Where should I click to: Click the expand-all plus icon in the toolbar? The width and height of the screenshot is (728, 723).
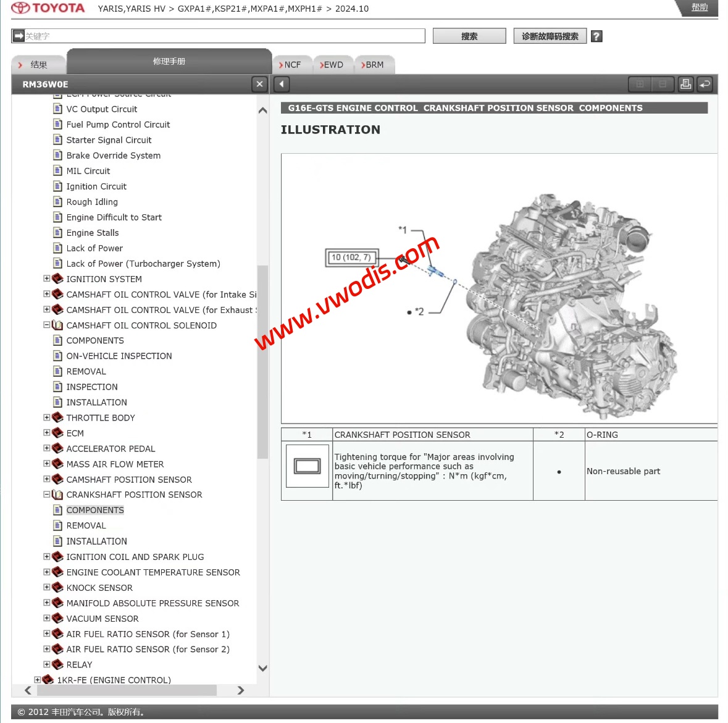tap(640, 84)
